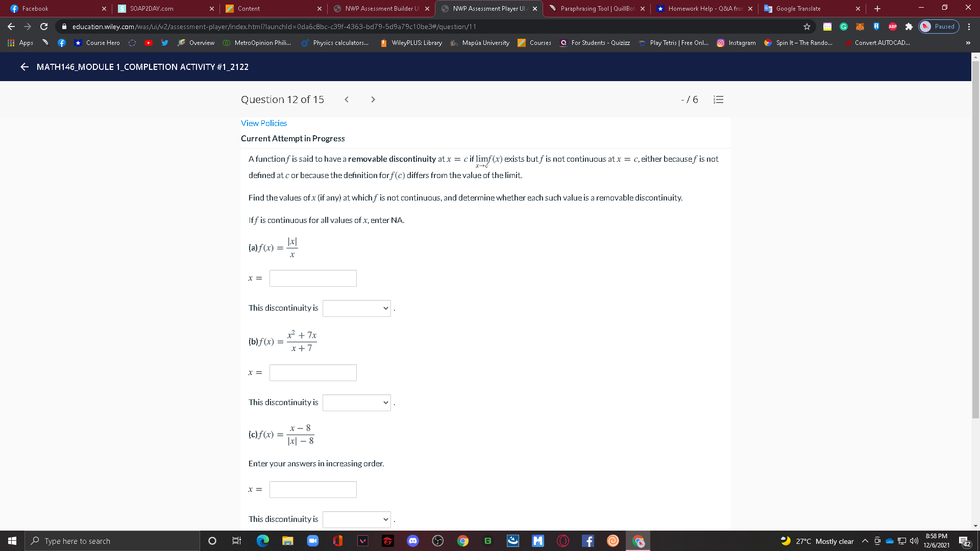Viewport: 980px width, 551px height.
Task: Open the first 'This discontinuity is' dropdown
Action: click(x=356, y=308)
